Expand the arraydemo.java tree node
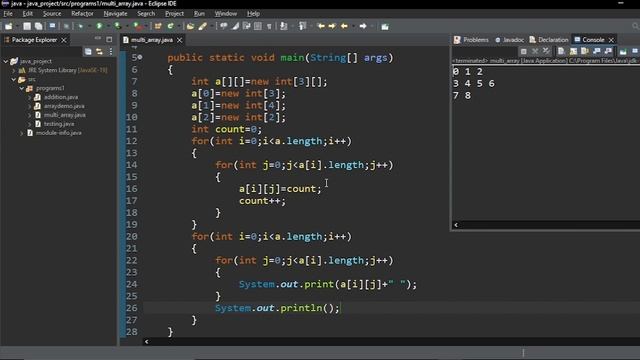640x360 pixels. (29, 106)
